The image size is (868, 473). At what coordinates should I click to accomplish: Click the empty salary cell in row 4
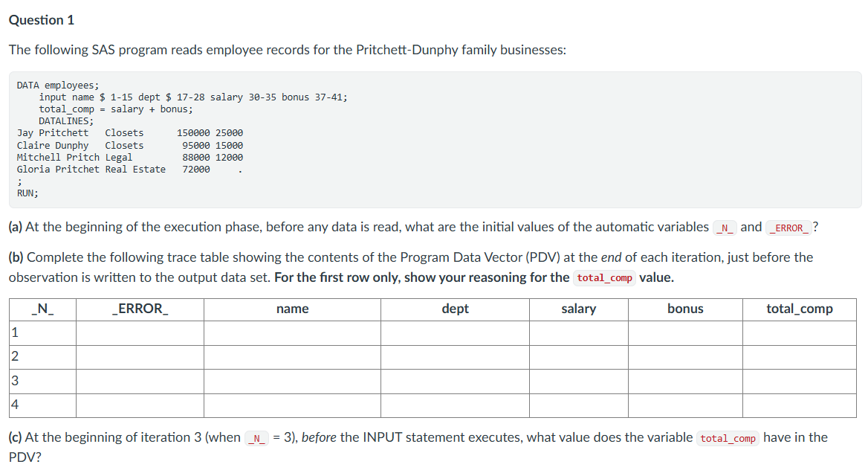coord(578,405)
